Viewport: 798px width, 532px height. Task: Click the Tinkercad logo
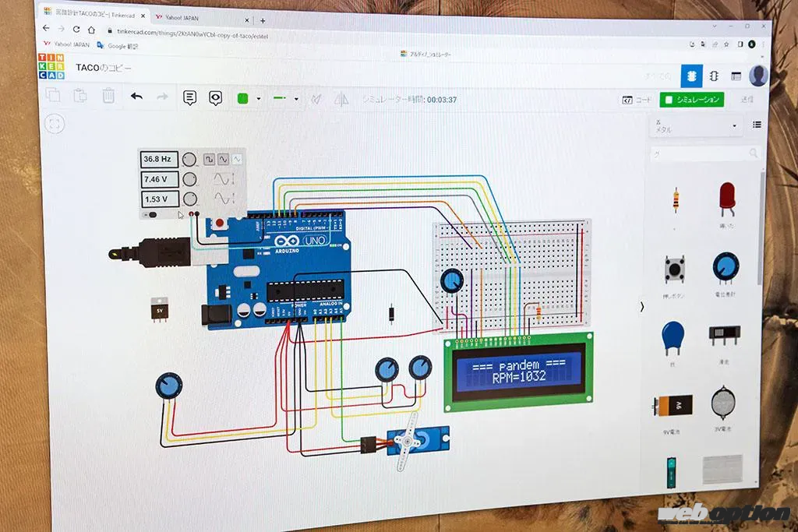tap(52, 67)
